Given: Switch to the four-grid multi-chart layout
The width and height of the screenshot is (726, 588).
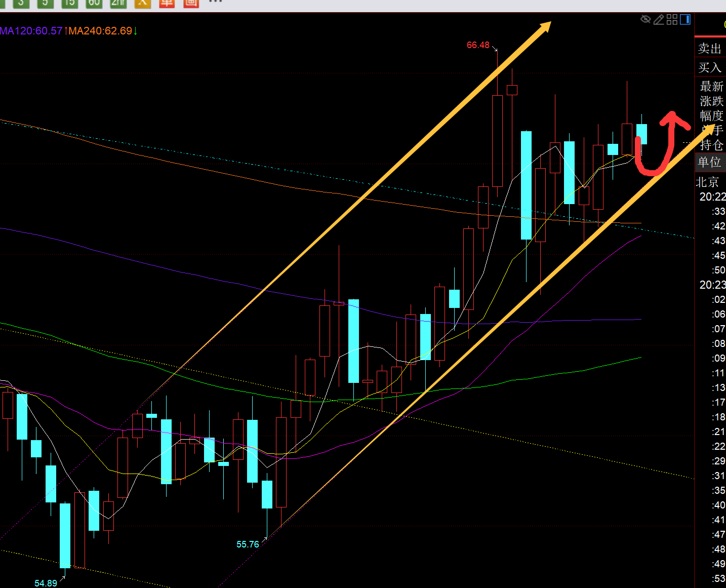Looking at the screenshot, I should coord(672,20).
